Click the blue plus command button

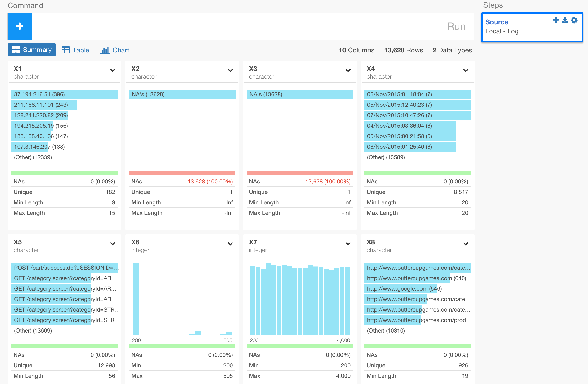pos(20,26)
